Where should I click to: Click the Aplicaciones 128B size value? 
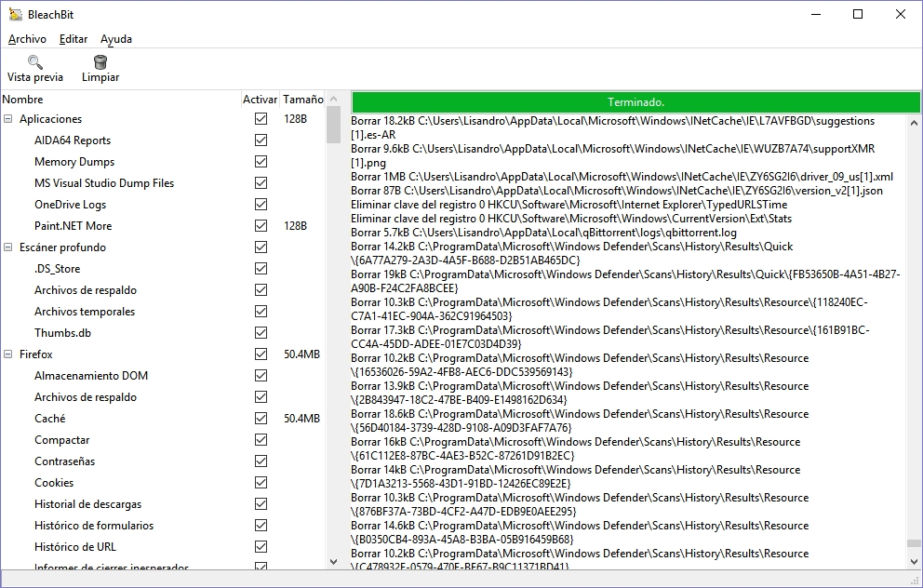296,119
